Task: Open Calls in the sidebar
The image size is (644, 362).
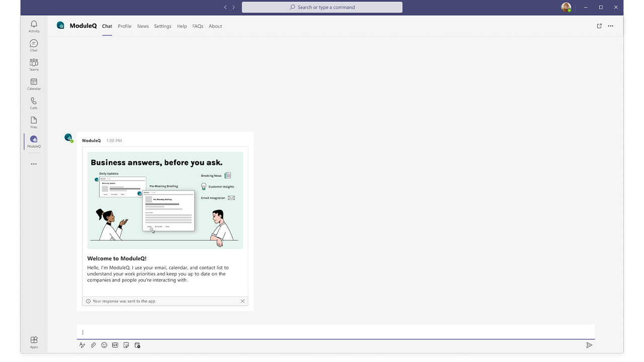Action: [x=34, y=103]
